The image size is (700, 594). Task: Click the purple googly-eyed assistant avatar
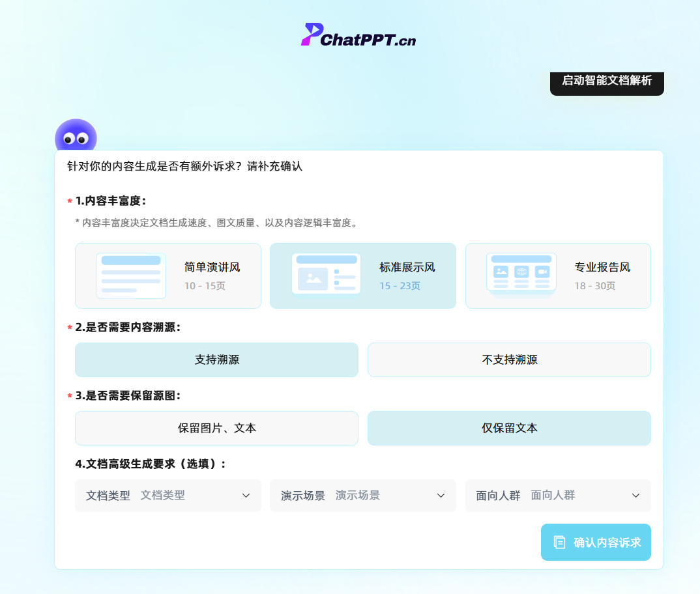76,137
